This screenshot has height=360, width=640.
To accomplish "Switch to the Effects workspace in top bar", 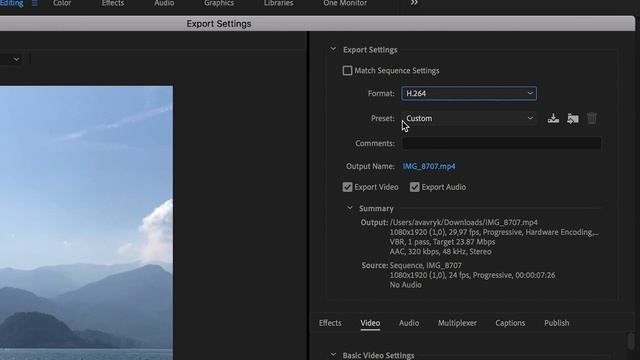I will pyautogui.click(x=113, y=3).
